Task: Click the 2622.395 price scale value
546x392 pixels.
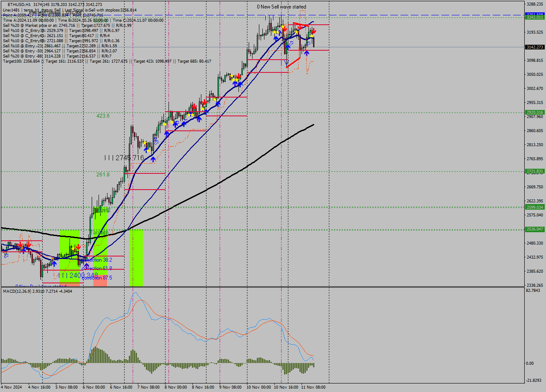Action: pos(535,201)
